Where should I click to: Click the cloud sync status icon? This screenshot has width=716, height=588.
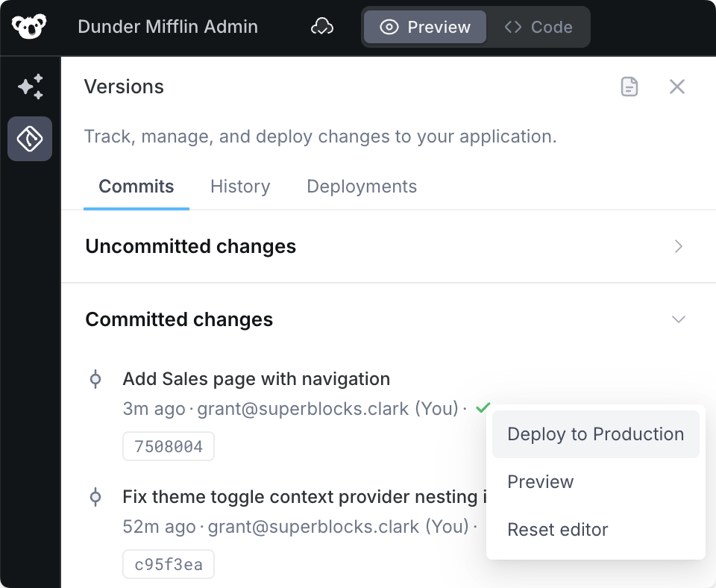tap(322, 28)
